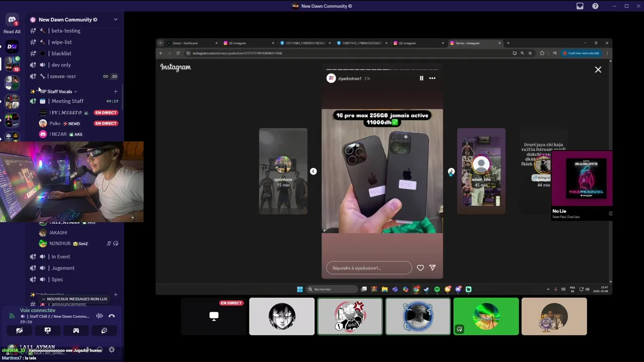
Task: Close the Instagram story viewer X
Action: [598, 70]
